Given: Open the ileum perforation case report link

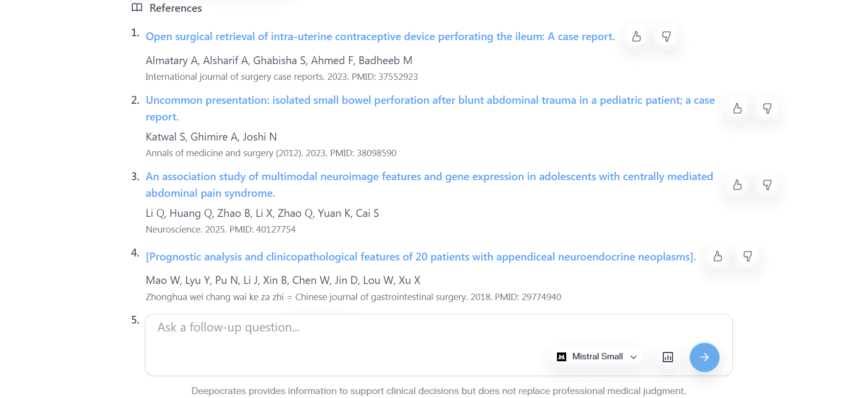Looking at the screenshot, I should click(380, 36).
